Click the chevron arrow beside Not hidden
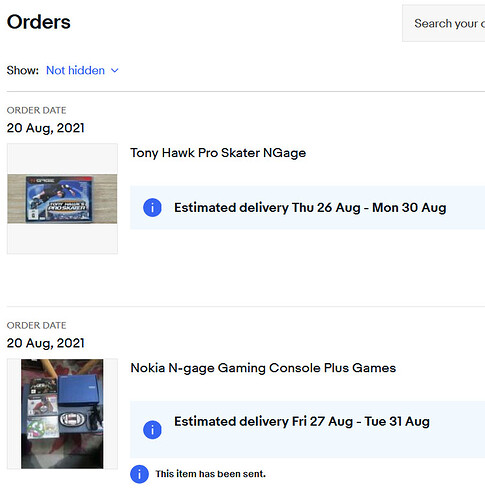The height and width of the screenshot is (500, 485). [115, 70]
